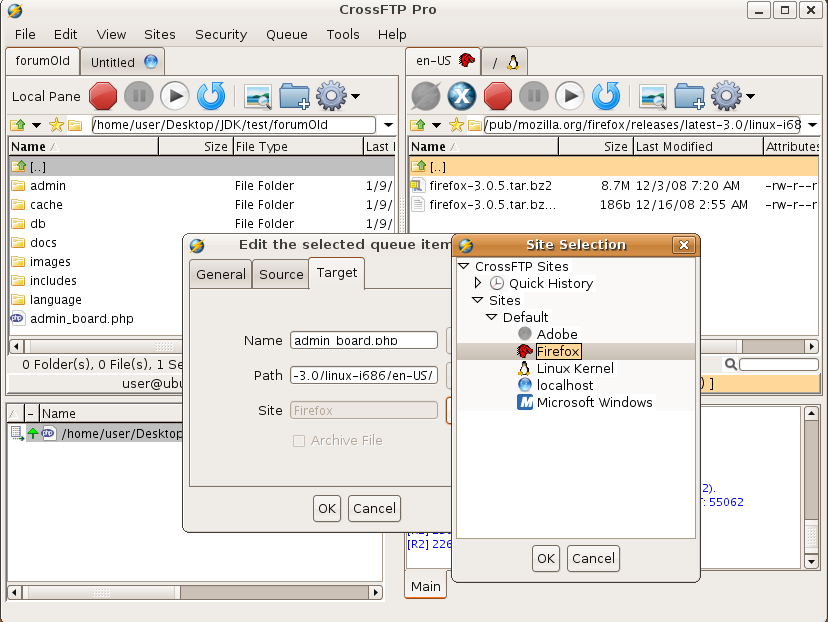Click the remote pane search input field

(779, 364)
